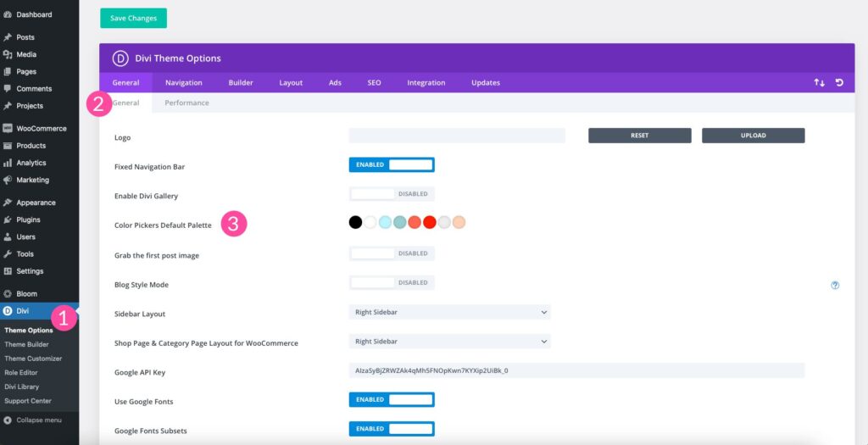Click the Collapse menu arrow icon
Viewport: 868px width, 445px height.
click(x=8, y=420)
